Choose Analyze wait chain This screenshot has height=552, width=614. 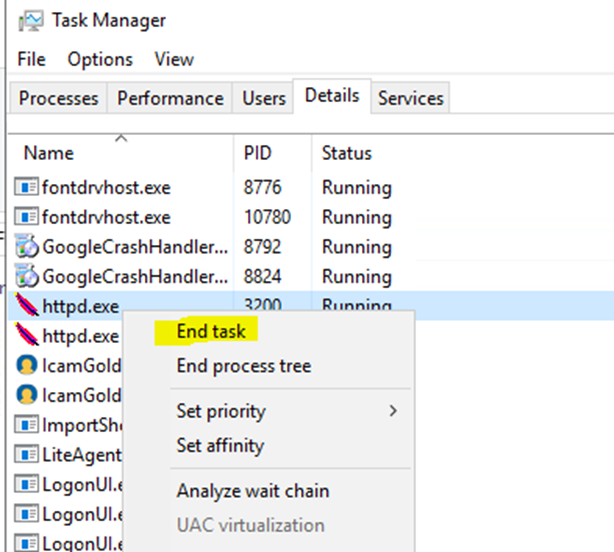(x=253, y=491)
